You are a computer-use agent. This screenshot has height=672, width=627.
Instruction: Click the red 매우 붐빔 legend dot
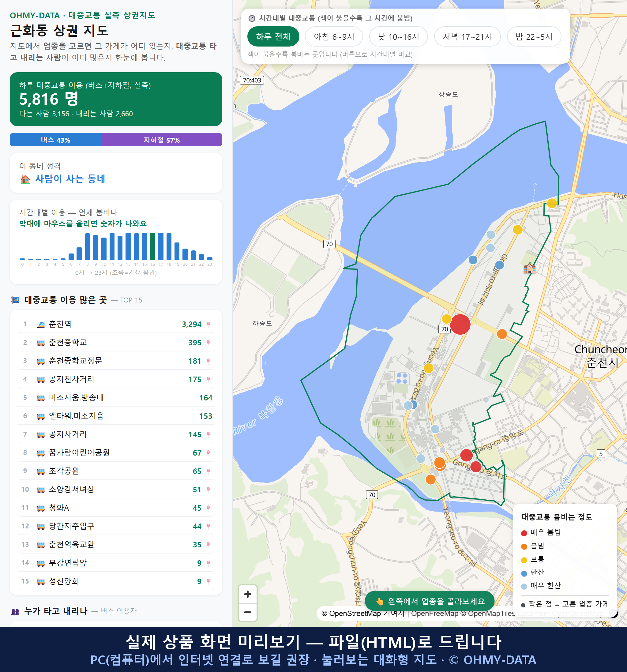[524, 533]
